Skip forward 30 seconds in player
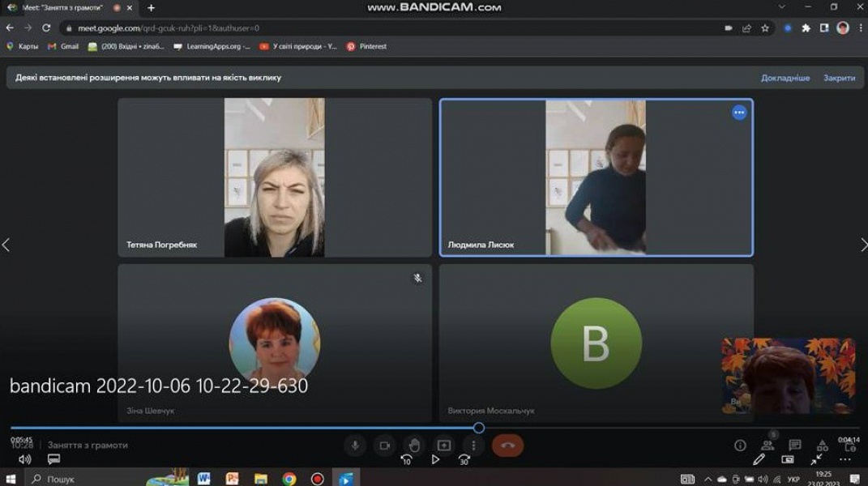868x486 pixels. (464, 460)
